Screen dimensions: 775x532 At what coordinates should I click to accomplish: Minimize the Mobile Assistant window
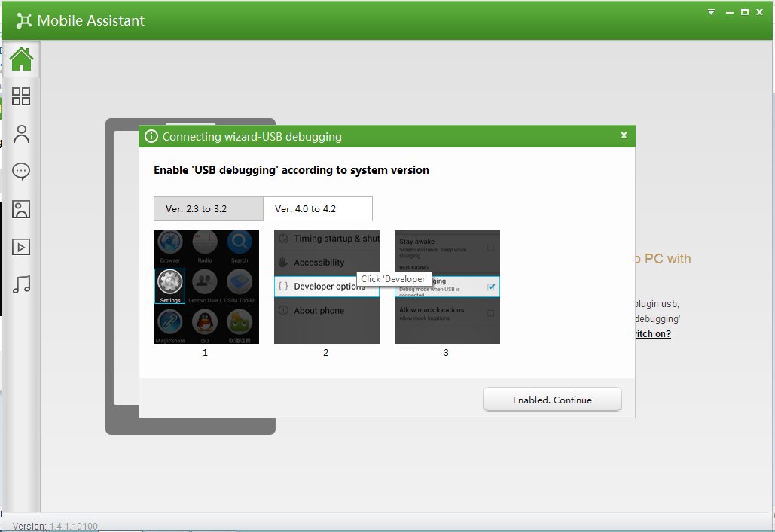coord(729,12)
